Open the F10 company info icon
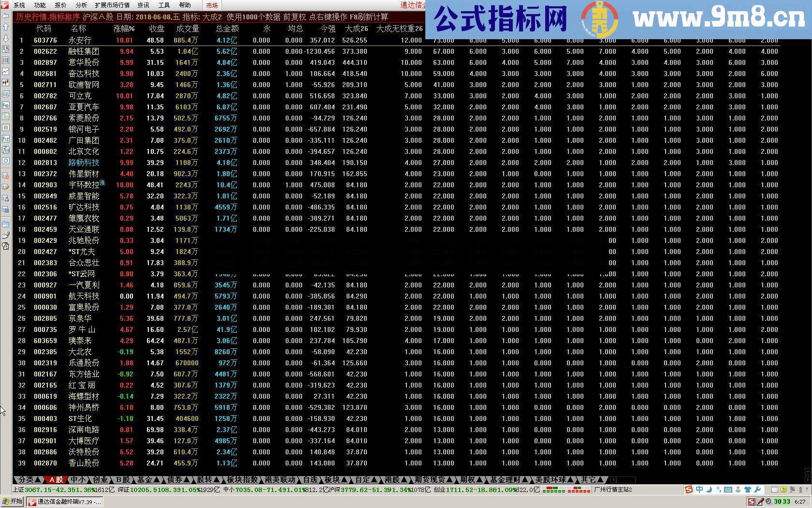812x508 pixels. [6, 105]
